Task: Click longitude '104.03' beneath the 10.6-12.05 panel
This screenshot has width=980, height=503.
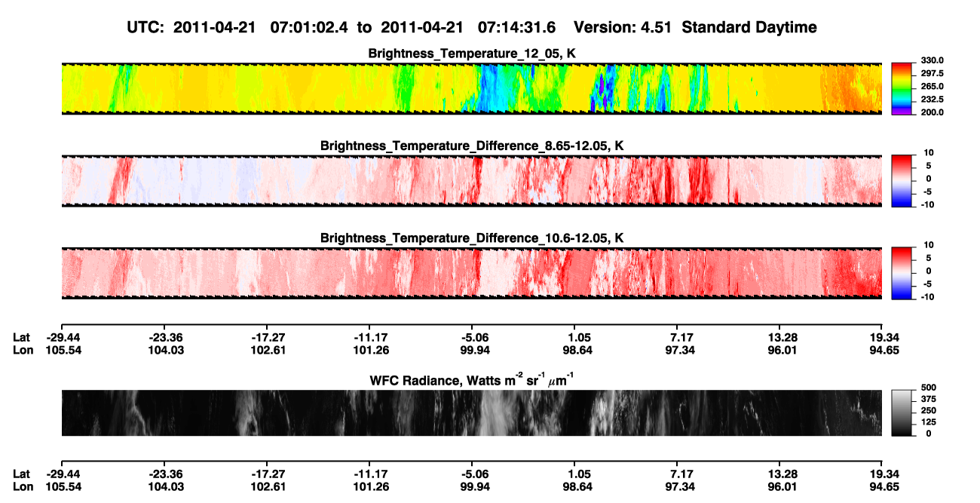Action: (166, 350)
